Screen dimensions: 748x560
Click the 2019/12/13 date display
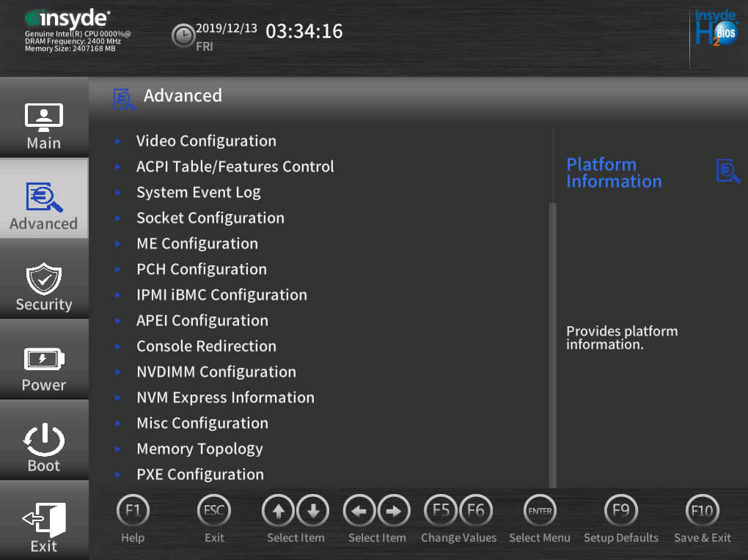[x=227, y=28]
